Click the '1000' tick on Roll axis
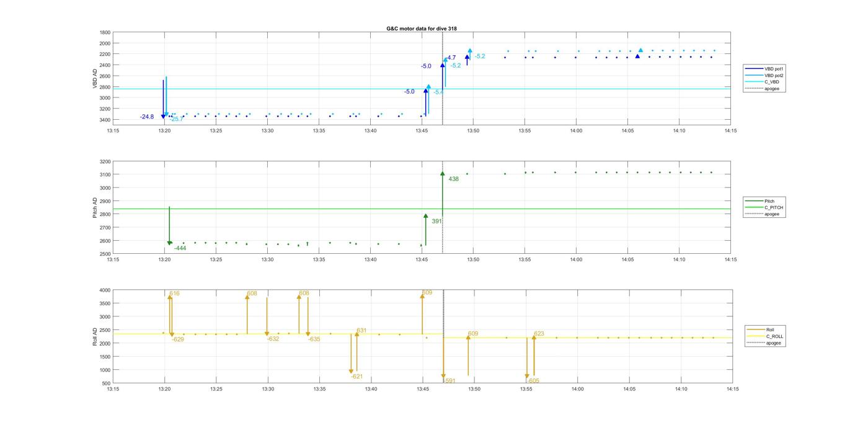This screenshot has width=868, height=430. pyautogui.click(x=105, y=370)
